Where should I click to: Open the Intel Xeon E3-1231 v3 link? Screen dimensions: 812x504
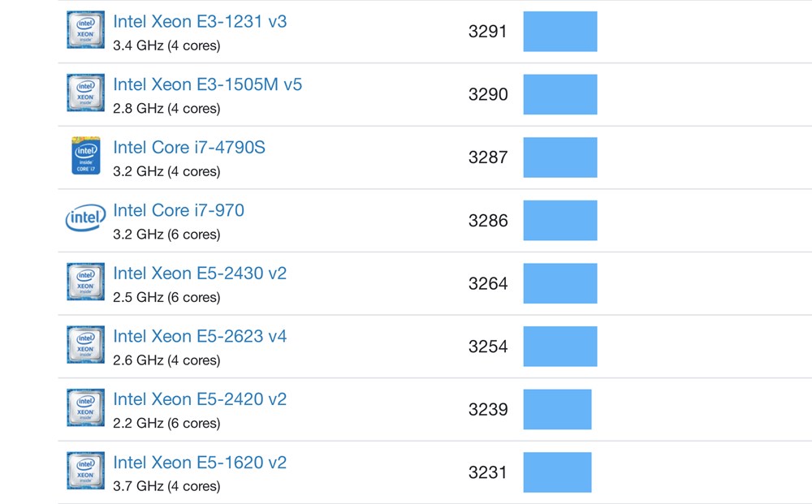click(200, 22)
